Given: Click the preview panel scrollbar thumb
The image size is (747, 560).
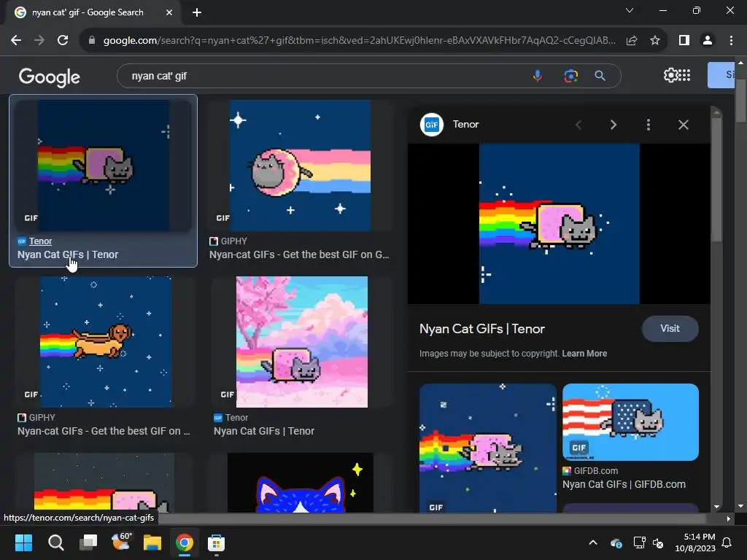Looking at the screenshot, I should 716,179.
